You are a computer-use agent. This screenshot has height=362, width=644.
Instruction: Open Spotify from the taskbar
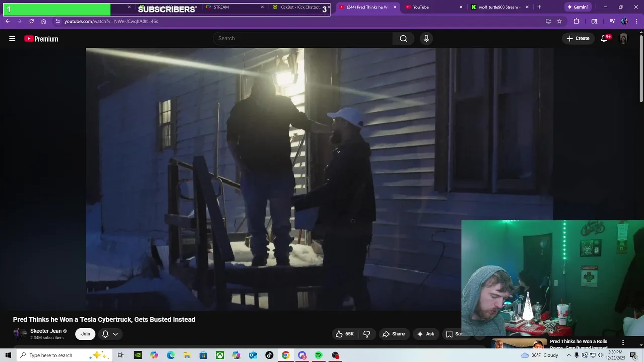[318, 355]
